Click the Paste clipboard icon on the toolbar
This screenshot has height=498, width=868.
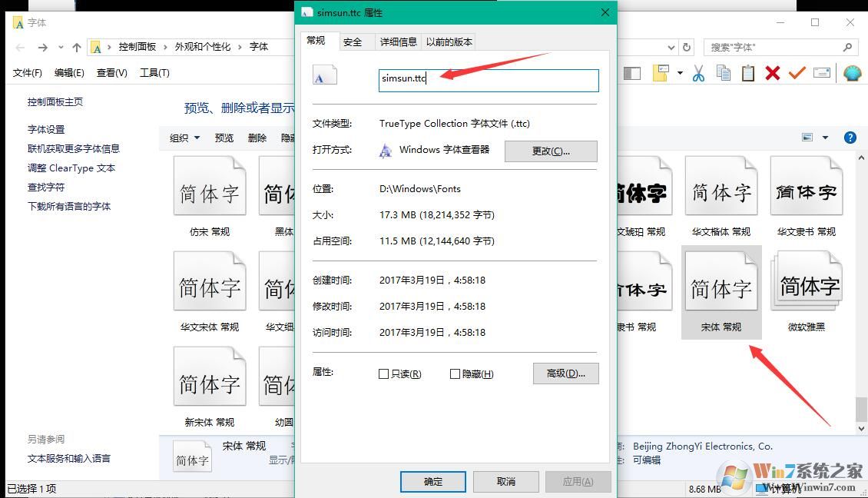748,73
